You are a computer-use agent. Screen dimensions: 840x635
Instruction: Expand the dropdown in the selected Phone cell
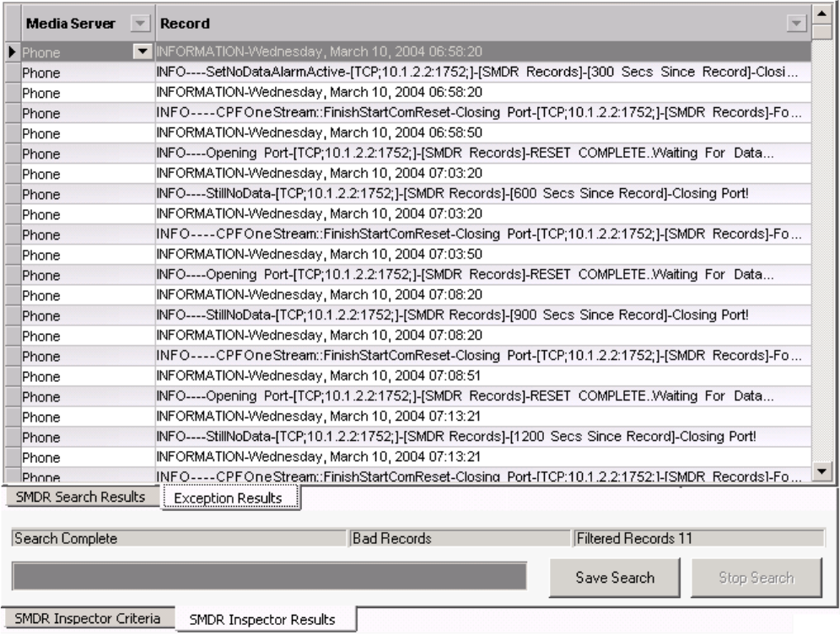tap(143, 51)
